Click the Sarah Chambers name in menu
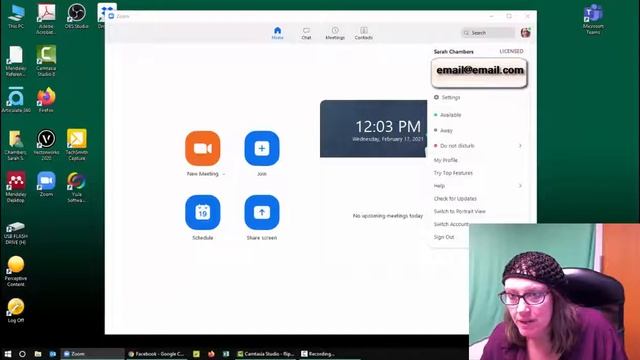This screenshot has height=360, width=640. coord(453,52)
